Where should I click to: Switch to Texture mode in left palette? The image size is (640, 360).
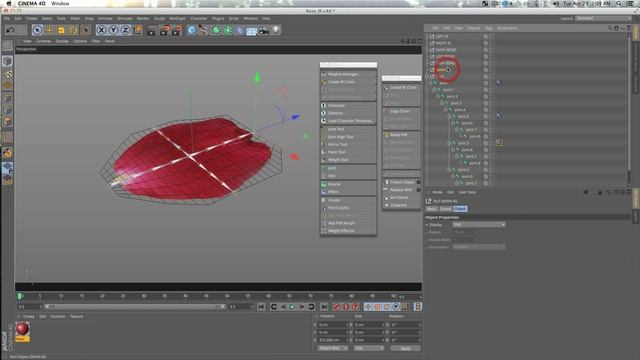point(7,74)
